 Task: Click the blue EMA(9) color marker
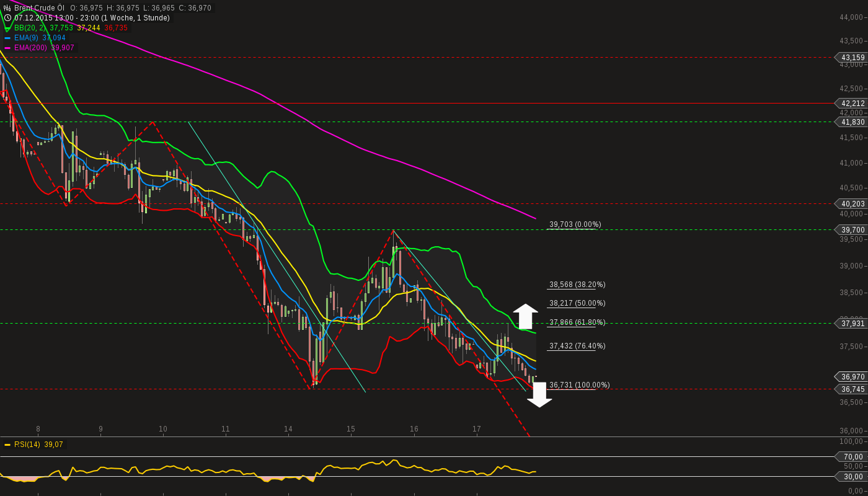pyautogui.click(x=7, y=38)
